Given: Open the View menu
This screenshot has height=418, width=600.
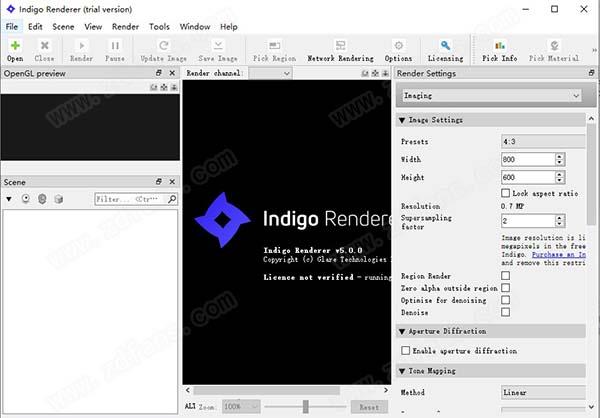Looking at the screenshot, I should (93, 27).
